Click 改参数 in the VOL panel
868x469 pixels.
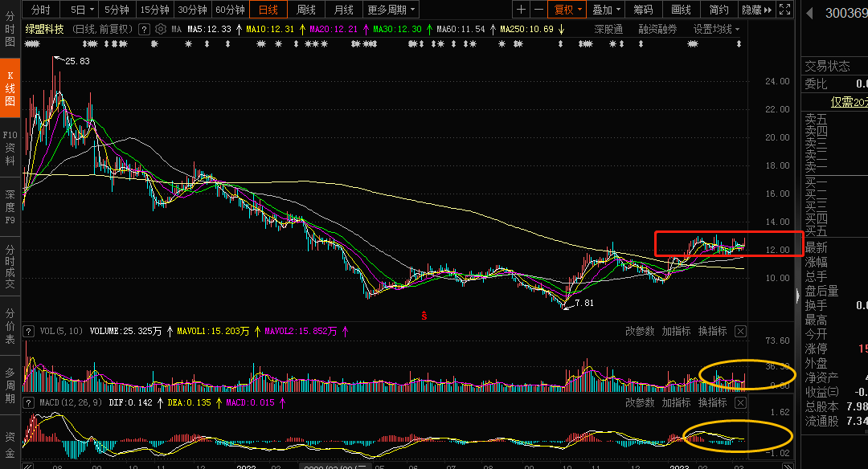coord(640,332)
